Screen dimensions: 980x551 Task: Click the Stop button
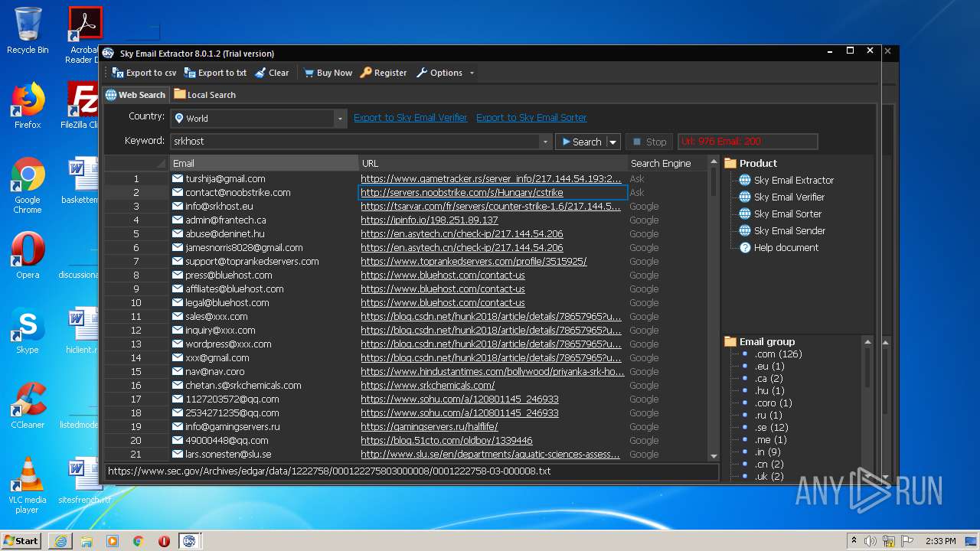coord(649,142)
